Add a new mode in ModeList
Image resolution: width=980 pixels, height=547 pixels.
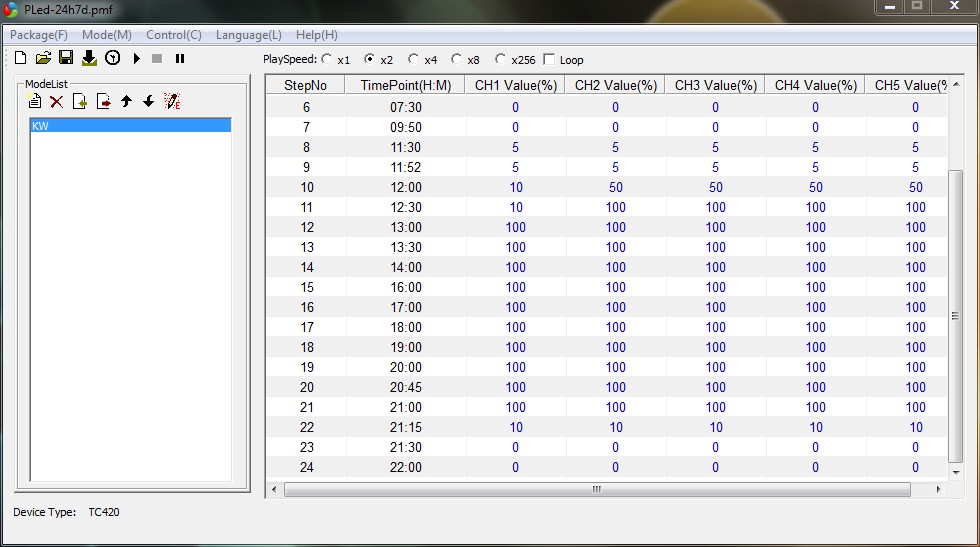pos(35,101)
